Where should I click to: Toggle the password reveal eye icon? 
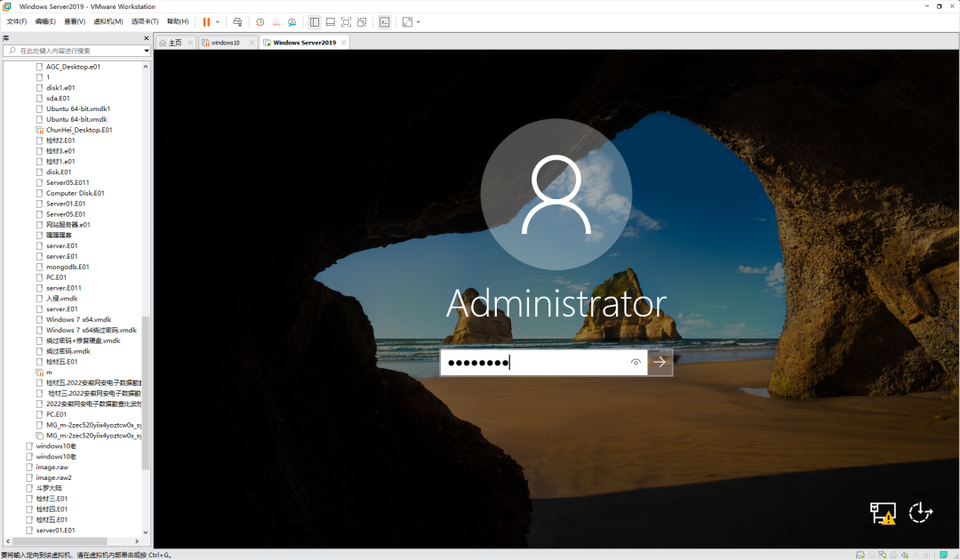click(636, 363)
